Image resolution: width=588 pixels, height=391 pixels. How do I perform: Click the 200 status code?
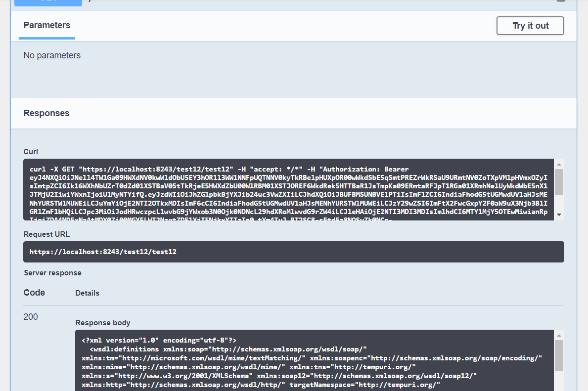click(x=31, y=316)
